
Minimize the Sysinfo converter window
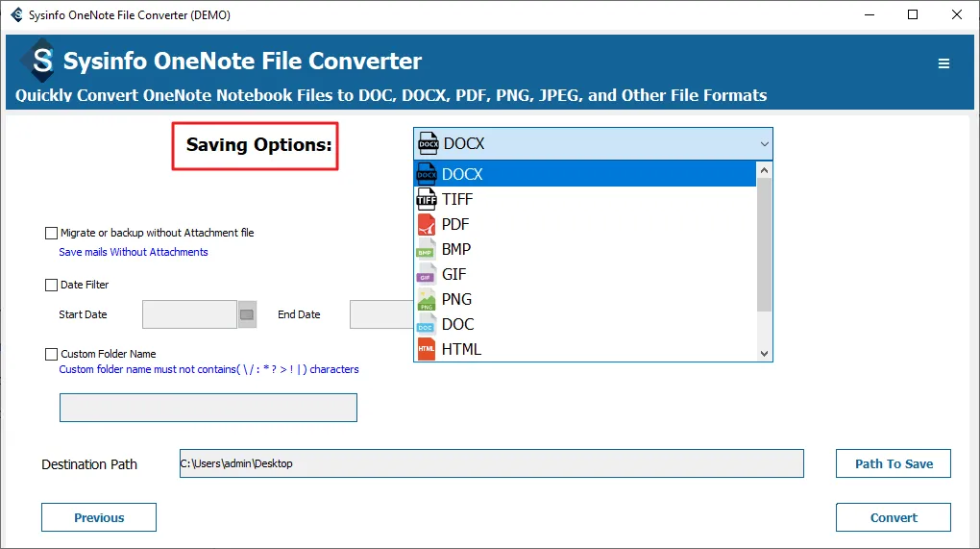(x=869, y=14)
